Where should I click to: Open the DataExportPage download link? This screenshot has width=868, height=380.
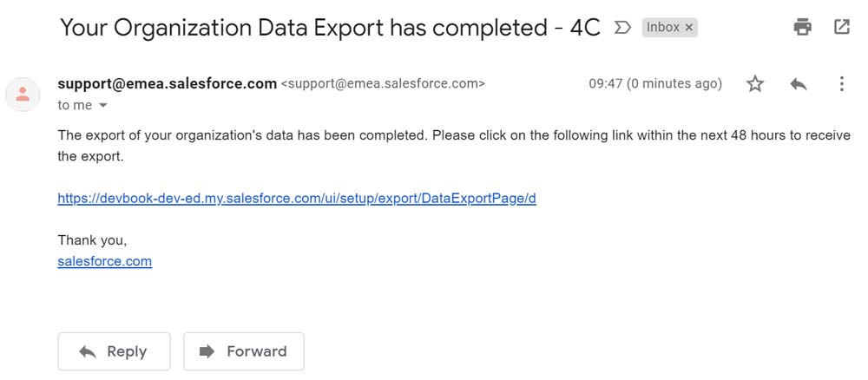click(297, 198)
